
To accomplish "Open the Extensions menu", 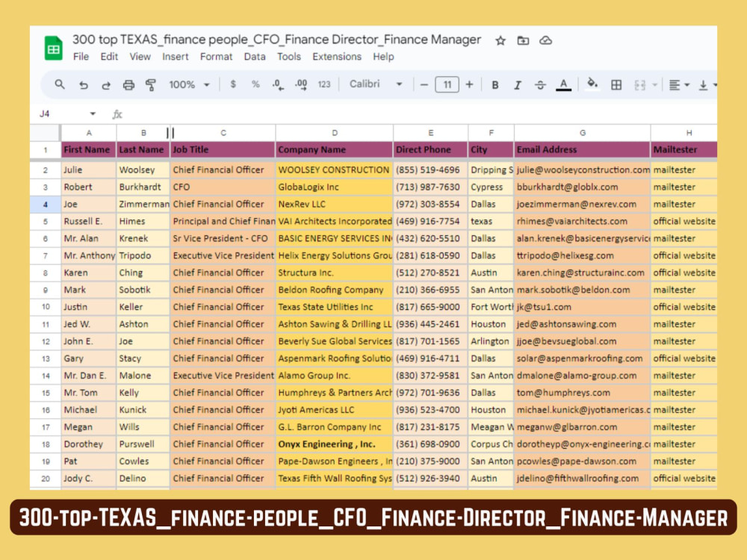I will pyautogui.click(x=337, y=57).
